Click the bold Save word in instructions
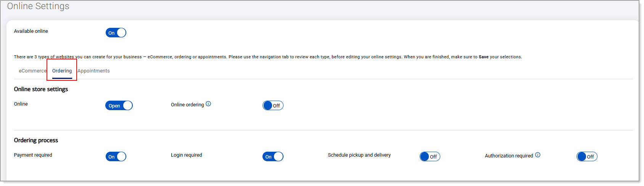The height and width of the screenshot is (186, 644). click(483, 57)
